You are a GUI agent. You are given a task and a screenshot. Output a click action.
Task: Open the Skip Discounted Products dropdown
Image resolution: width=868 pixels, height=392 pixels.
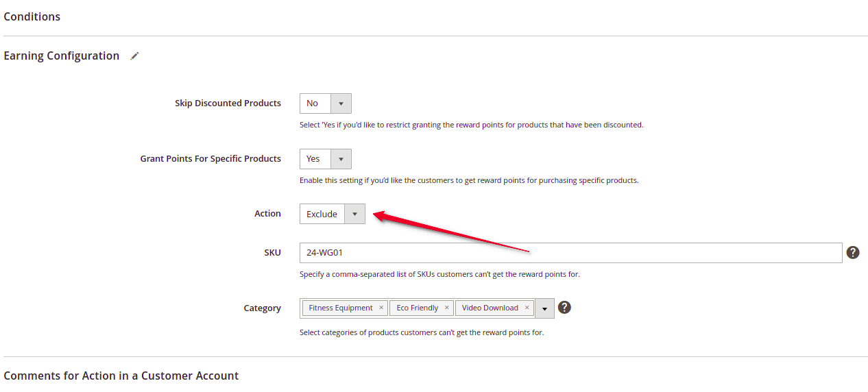click(326, 103)
